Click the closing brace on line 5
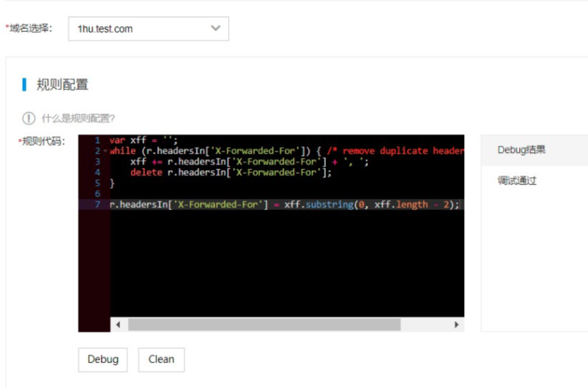This screenshot has width=588, height=387. (x=112, y=183)
